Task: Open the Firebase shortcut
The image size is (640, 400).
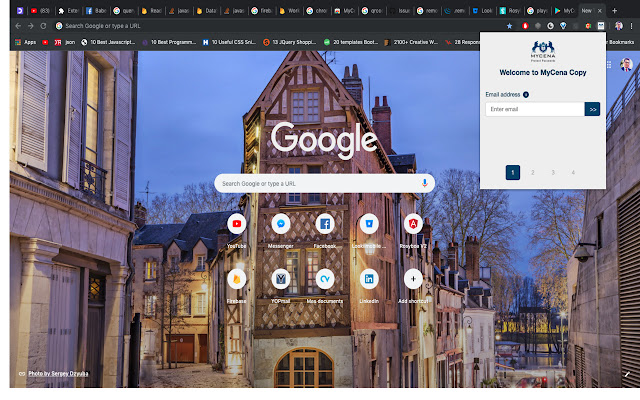Action: pyautogui.click(x=237, y=279)
